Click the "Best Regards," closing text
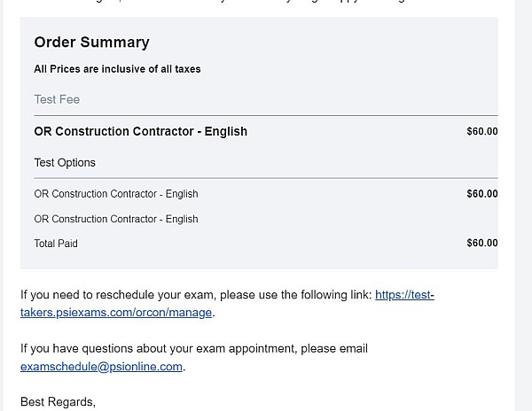This screenshot has width=532, height=411. 58,401
